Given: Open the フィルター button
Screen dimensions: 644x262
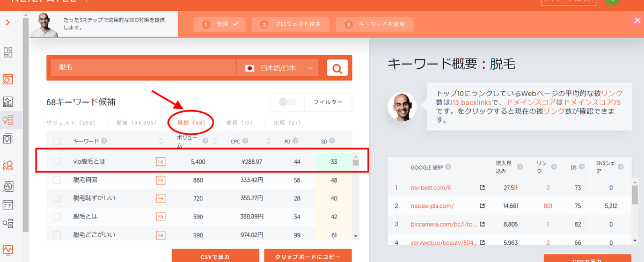Looking at the screenshot, I should tap(328, 101).
